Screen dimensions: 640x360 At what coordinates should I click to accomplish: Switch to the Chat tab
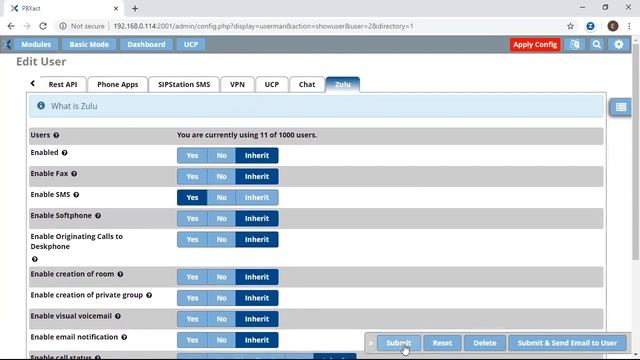tap(307, 84)
